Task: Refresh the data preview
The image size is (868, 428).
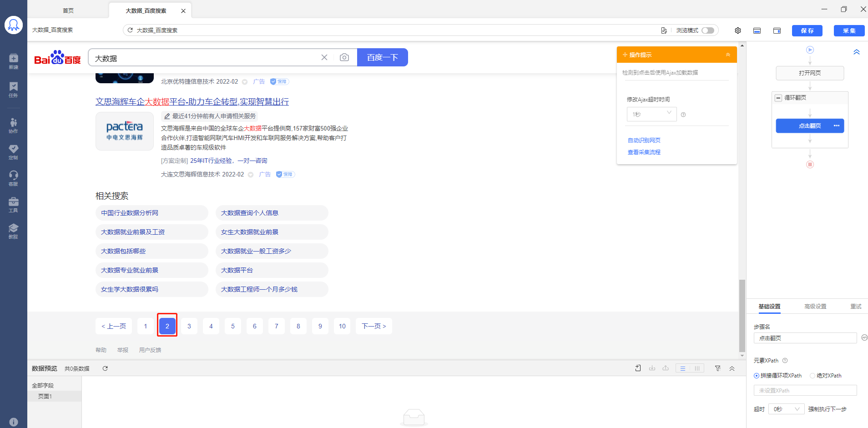Action: tap(105, 368)
